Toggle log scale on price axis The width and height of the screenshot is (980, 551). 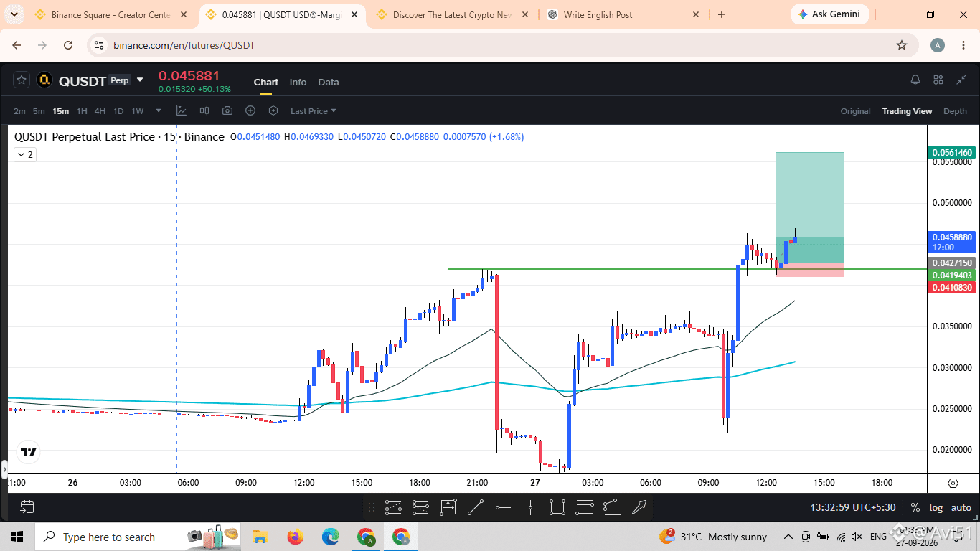coord(936,507)
